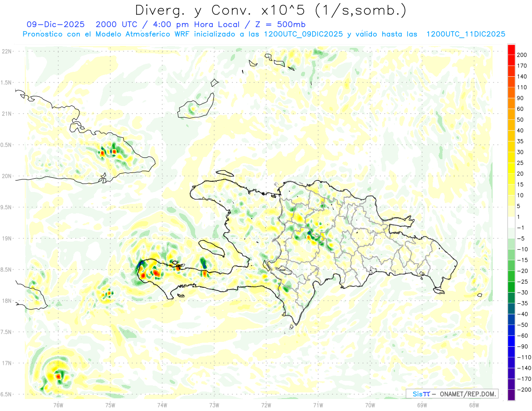Screen dimensions: 532x411
Task: Click the legend value '110'
Action: tap(522, 87)
